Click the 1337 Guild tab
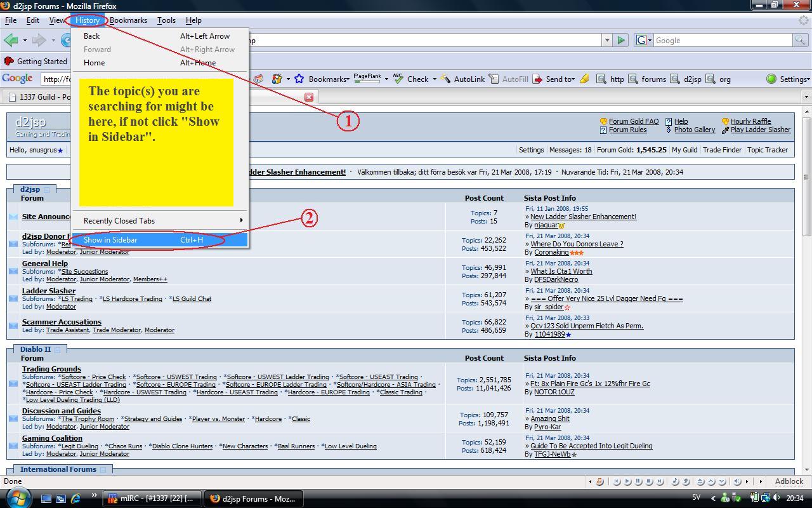The height and width of the screenshot is (508, 812). pyautogui.click(x=38, y=97)
